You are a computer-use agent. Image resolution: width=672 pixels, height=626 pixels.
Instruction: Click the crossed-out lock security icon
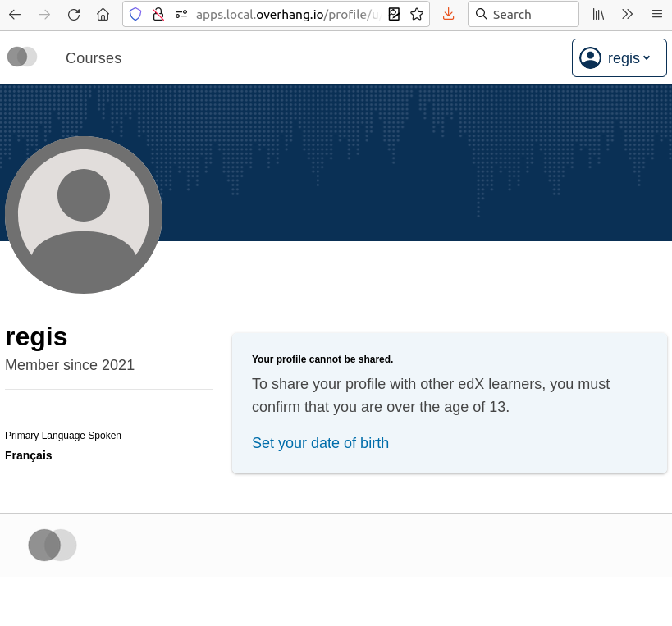(158, 14)
